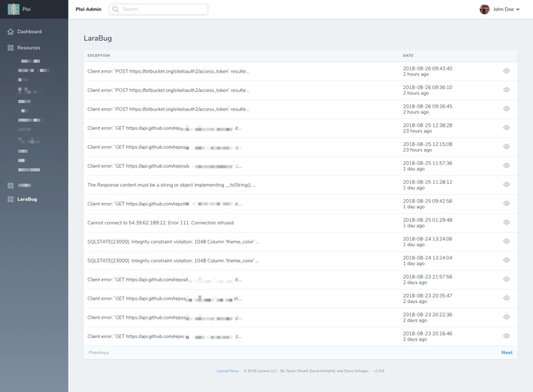This screenshot has width=533, height=392.
Task: Click the 2018-08-23 21:57:56 date cell
Action: click(x=428, y=279)
